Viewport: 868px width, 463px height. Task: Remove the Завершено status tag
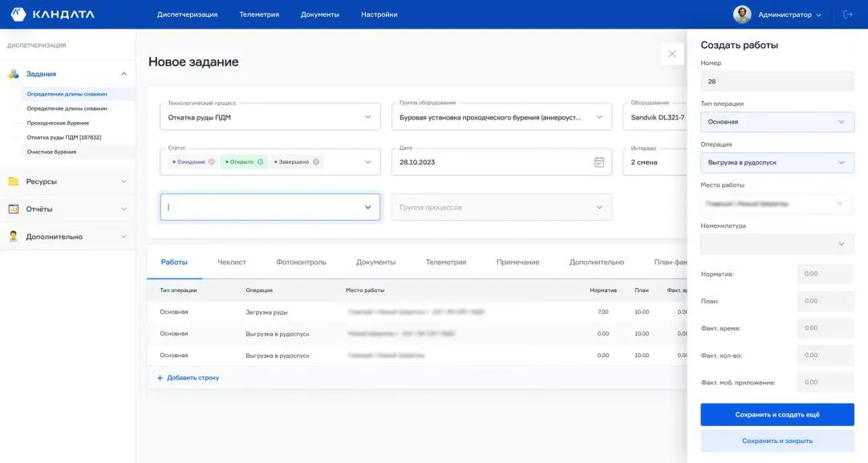316,162
